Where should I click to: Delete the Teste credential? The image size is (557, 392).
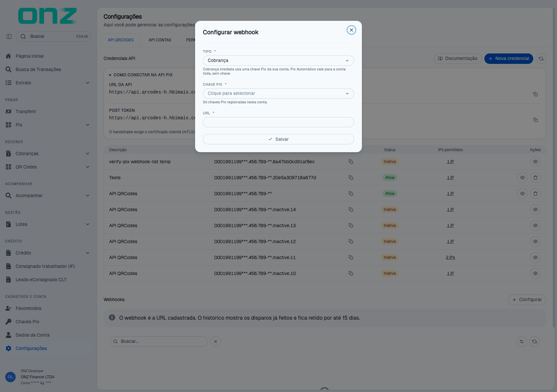coord(536,178)
